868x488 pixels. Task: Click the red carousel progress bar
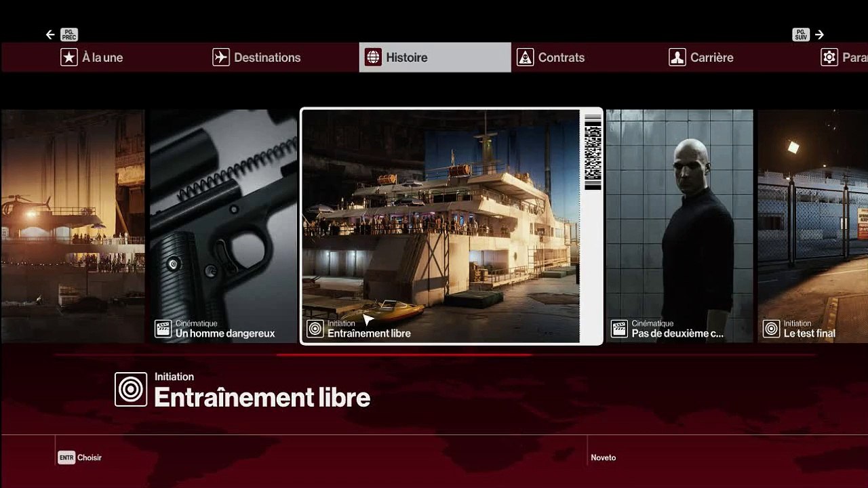tap(404, 354)
